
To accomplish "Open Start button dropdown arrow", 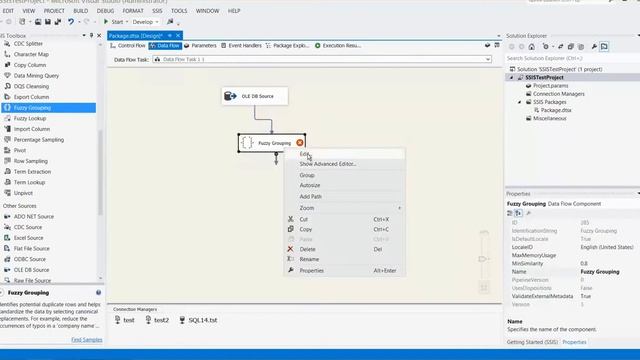I will [x=127, y=22].
